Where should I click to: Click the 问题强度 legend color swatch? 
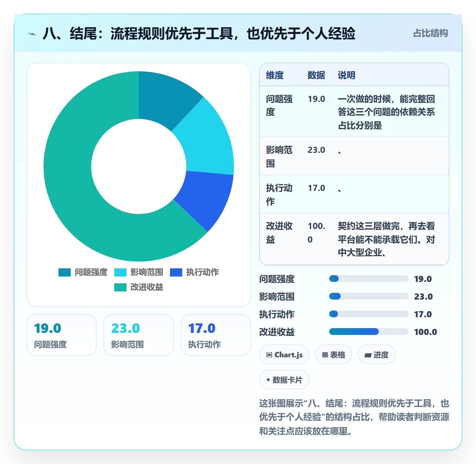[x=65, y=272]
